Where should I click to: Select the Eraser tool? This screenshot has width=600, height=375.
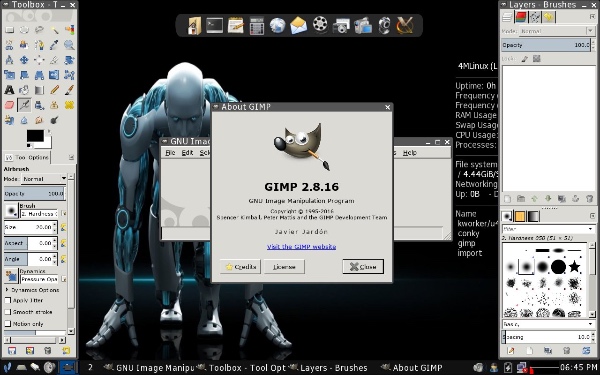[9, 105]
